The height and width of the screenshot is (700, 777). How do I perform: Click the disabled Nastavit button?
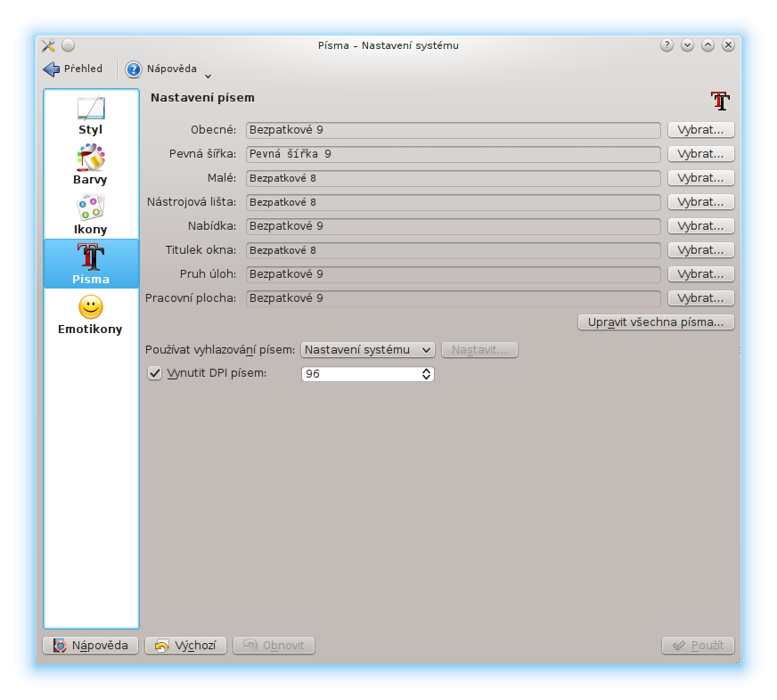coord(479,350)
